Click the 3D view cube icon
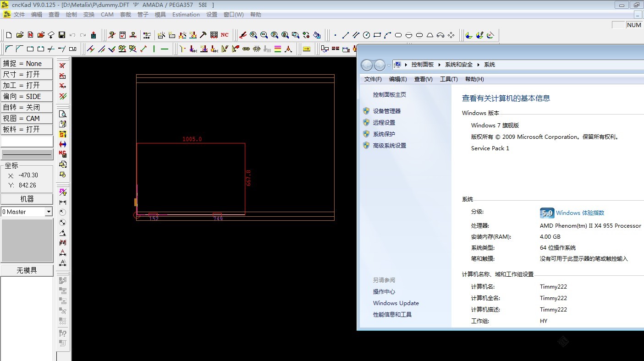The height and width of the screenshot is (361, 644). pos(468,35)
